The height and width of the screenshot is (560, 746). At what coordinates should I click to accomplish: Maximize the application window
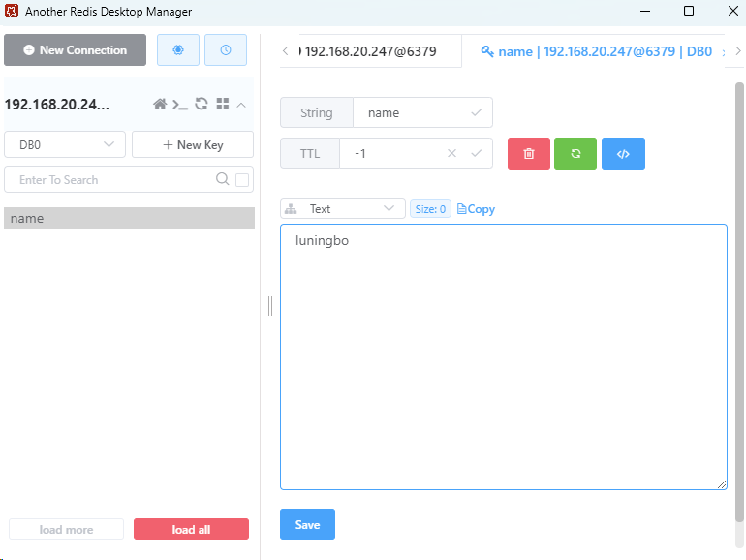[689, 11]
